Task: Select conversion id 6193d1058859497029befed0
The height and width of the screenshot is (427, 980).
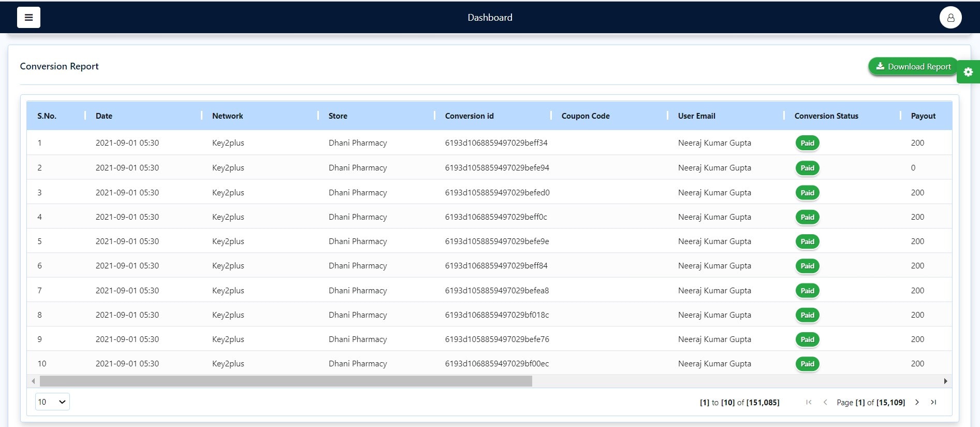Action: click(x=497, y=193)
